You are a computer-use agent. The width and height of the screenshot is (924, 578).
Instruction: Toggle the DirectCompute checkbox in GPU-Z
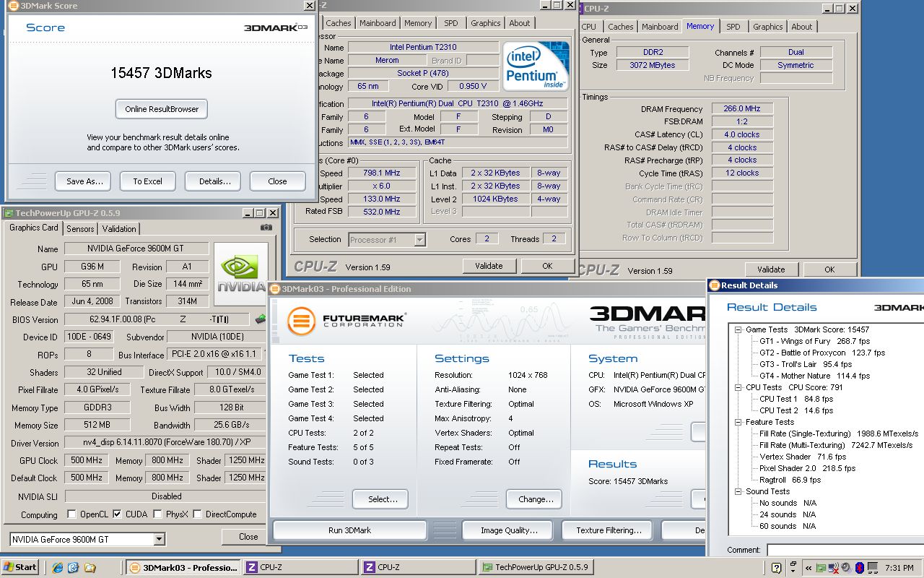tap(197, 514)
